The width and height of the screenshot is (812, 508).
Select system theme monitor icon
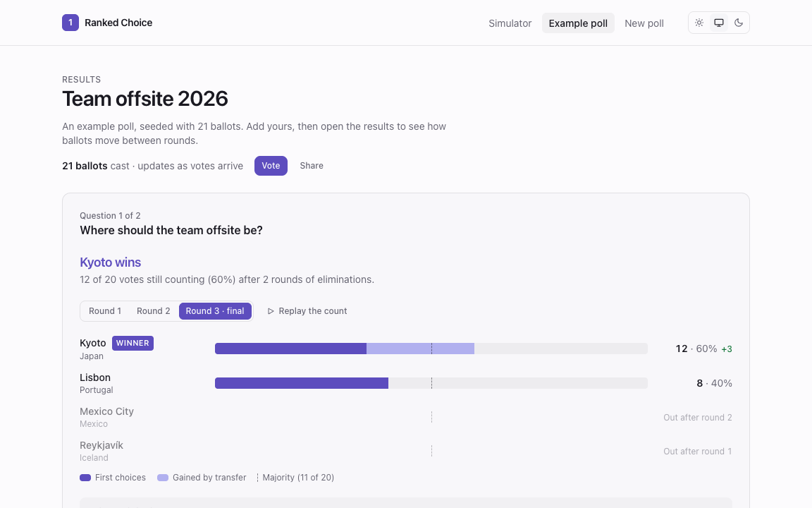click(719, 23)
